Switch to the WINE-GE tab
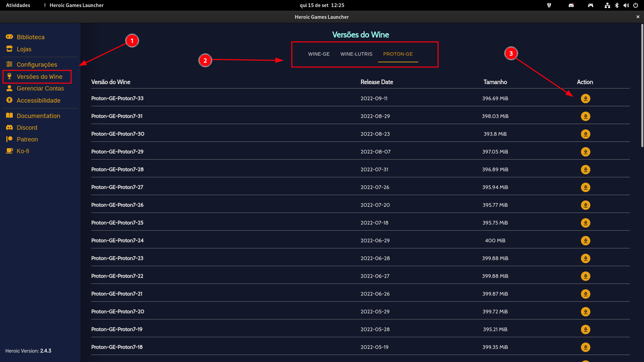644x362 pixels. [319, 54]
